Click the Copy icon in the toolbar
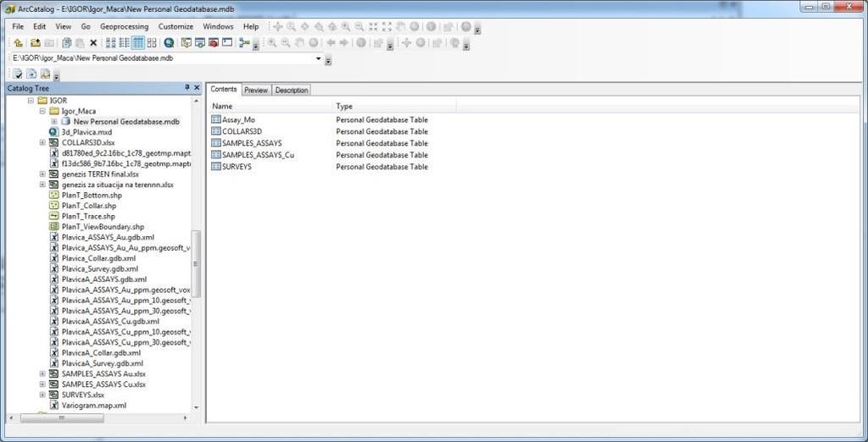868x442 pixels. [66, 42]
